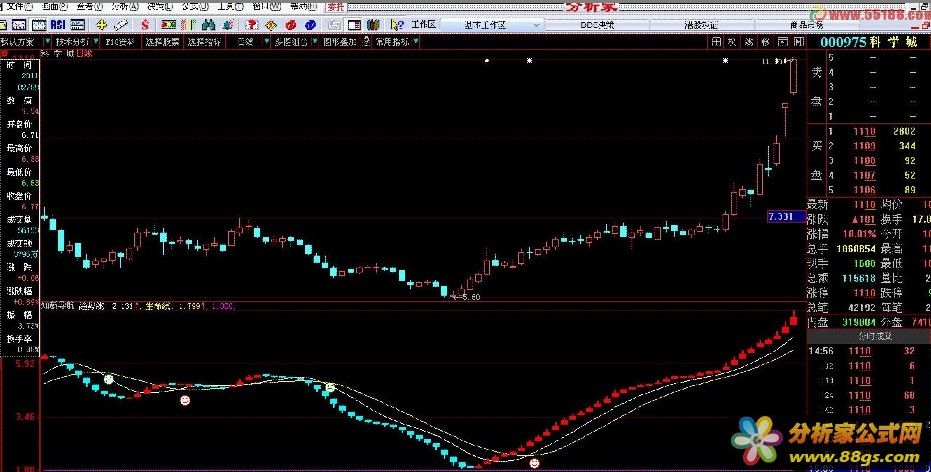Viewport: 931px width, 472px height.
Task: Click the toolbar icon left of RSI
Action: tap(39, 25)
